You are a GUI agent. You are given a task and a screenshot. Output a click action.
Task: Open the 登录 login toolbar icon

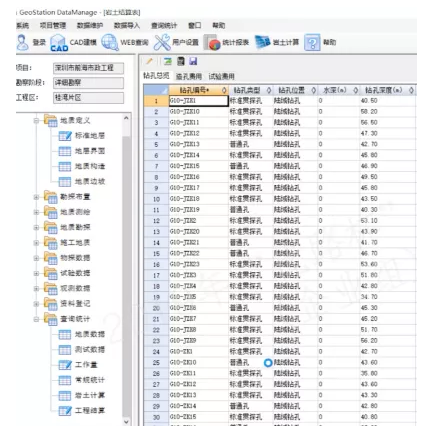pyautogui.click(x=23, y=43)
